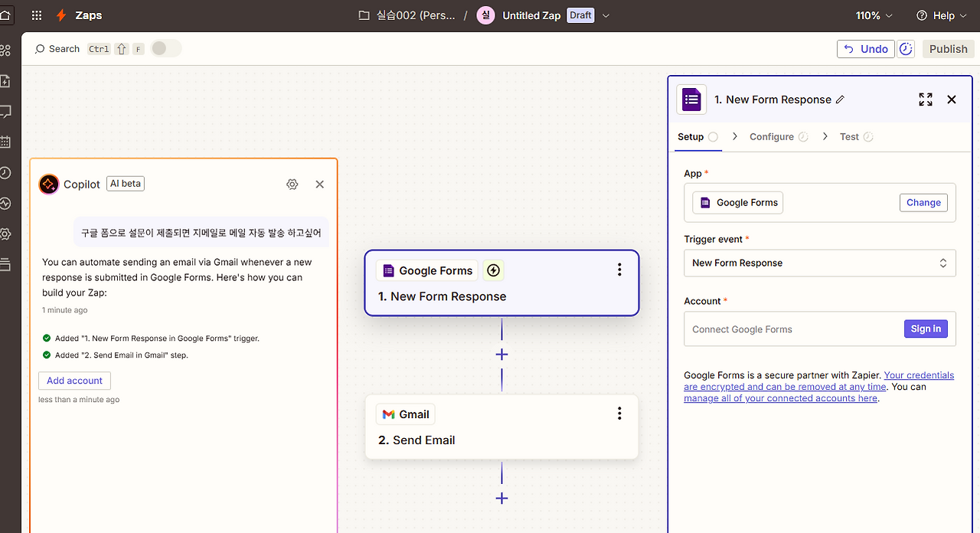Screen dimensions: 980x533
Task: Click the Google Forms app chip on step 1
Action: (426, 270)
